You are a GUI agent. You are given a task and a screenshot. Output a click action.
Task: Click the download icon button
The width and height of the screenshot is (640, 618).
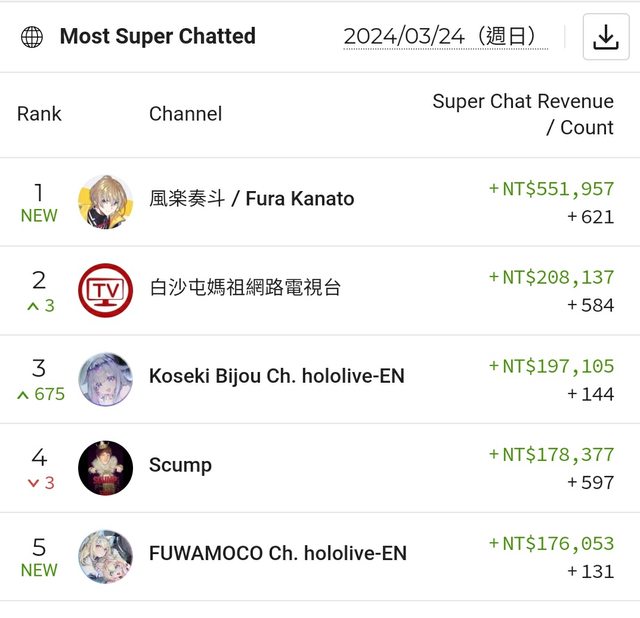click(606, 37)
